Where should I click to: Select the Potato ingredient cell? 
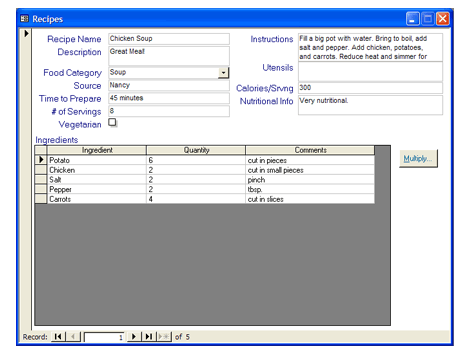[97, 160]
